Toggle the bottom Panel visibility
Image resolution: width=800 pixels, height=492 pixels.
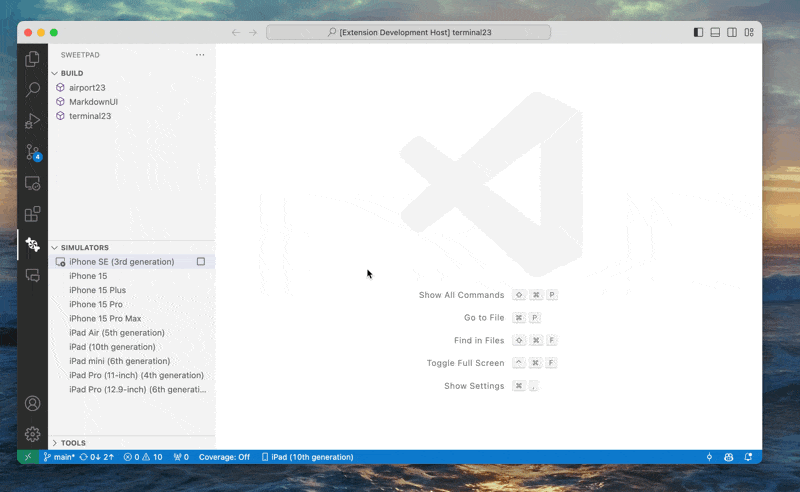point(715,32)
